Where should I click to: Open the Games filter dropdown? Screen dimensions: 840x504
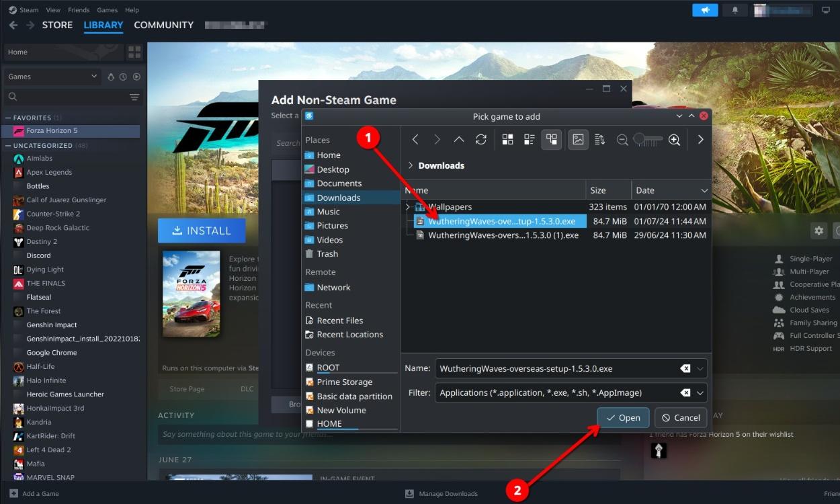[x=52, y=77]
